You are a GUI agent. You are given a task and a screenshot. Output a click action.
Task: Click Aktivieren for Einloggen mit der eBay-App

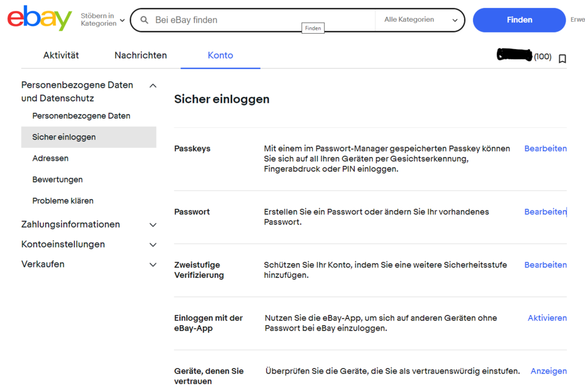pos(547,318)
